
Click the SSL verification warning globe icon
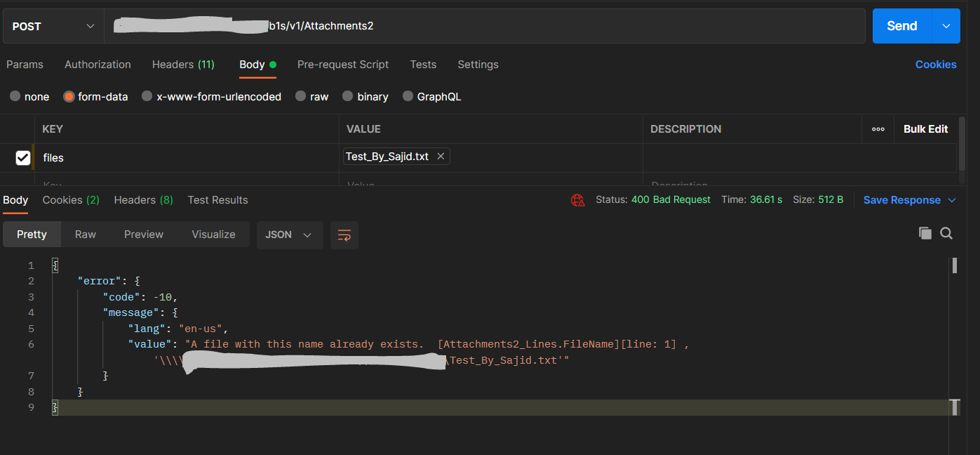click(x=577, y=200)
